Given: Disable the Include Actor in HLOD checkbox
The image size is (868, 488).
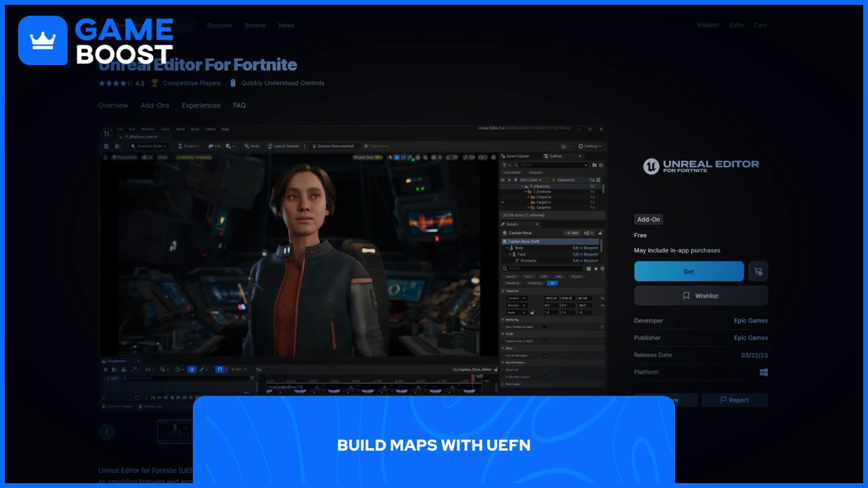Looking at the screenshot, I should 546,342.
